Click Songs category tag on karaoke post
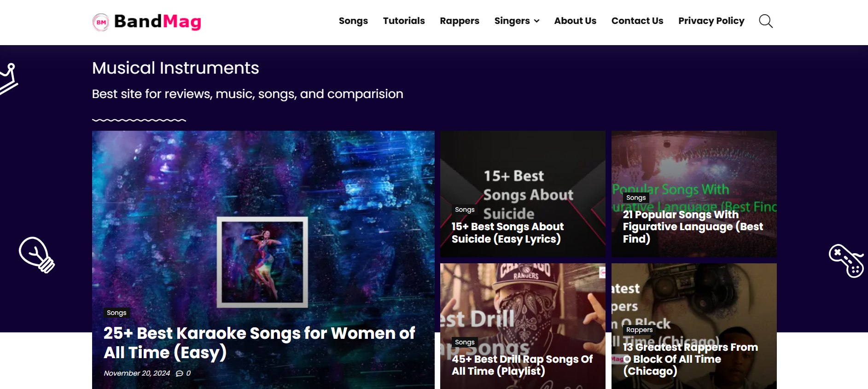The width and height of the screenshot is (868, 389). pos(117,313)
